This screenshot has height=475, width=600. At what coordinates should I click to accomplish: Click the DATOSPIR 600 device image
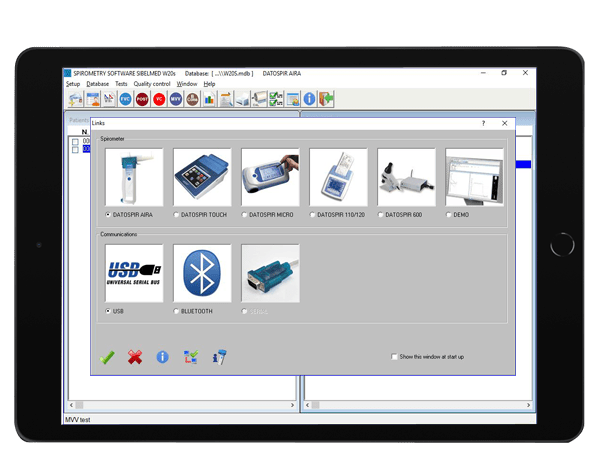pos(407,177)
